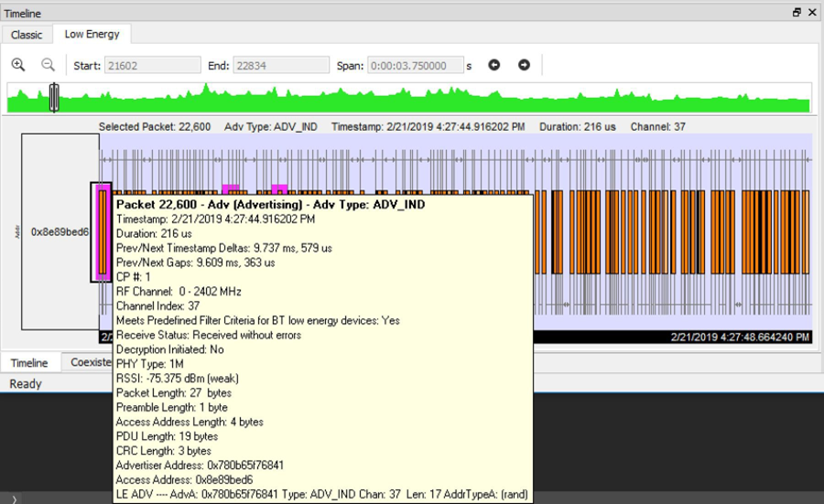Click the tooltip title Packet 22,600
This screenshot has height=504, width=824.
[271, 204]
